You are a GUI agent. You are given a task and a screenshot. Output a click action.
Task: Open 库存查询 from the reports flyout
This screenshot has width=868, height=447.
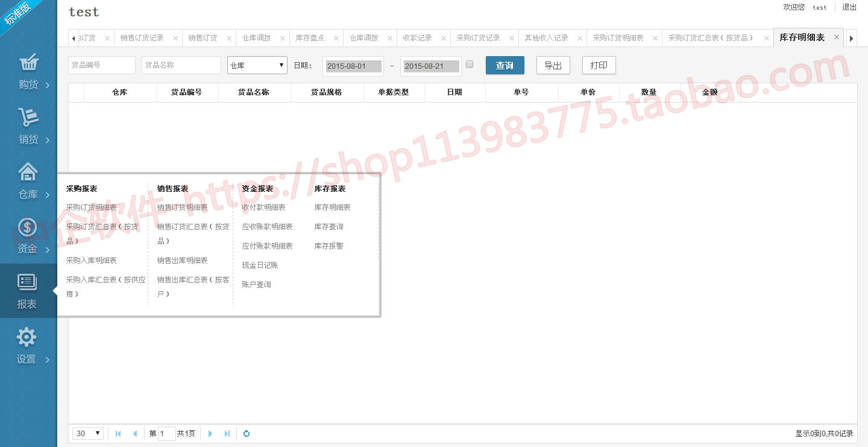pyautogui.click(x=329, y=227)
